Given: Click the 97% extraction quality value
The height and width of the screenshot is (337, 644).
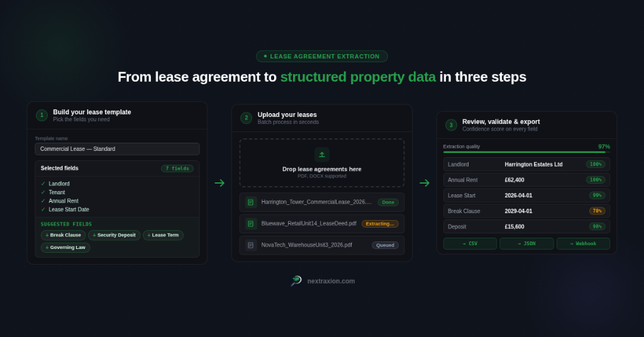Looking at the screenshot, I should coord(604,146).
